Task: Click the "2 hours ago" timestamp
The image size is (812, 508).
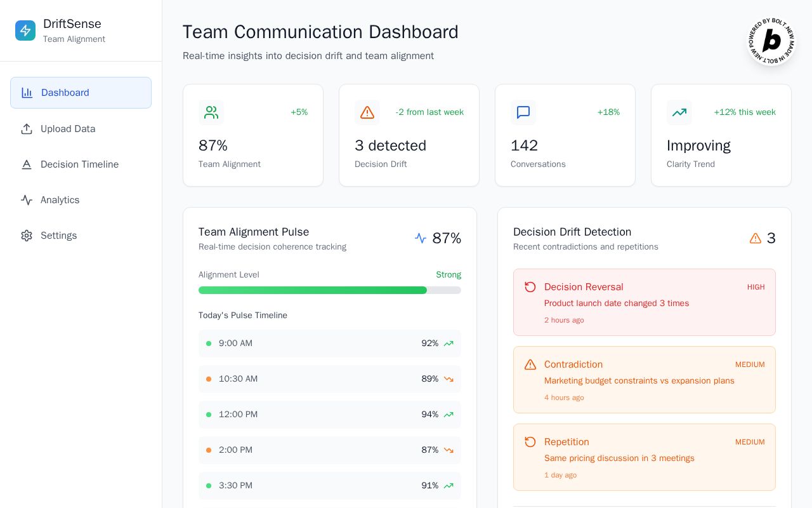Action: (x=564, y=320)
